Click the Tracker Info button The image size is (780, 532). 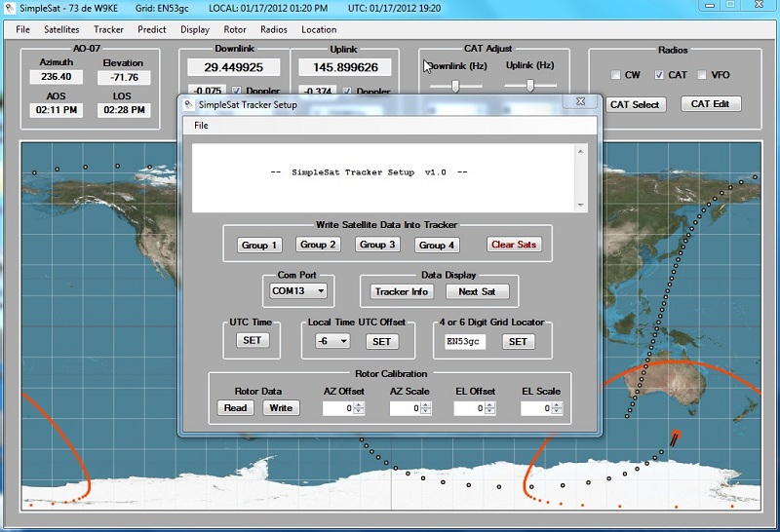pyautogui.click(x=402, y=292)
